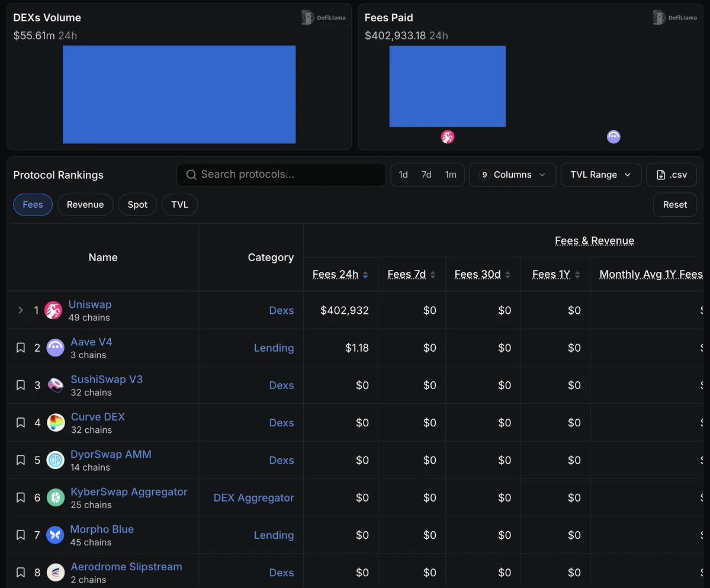Open the DyorSwap AMM protocol link

pyautogui.click(x=111, y=454)
